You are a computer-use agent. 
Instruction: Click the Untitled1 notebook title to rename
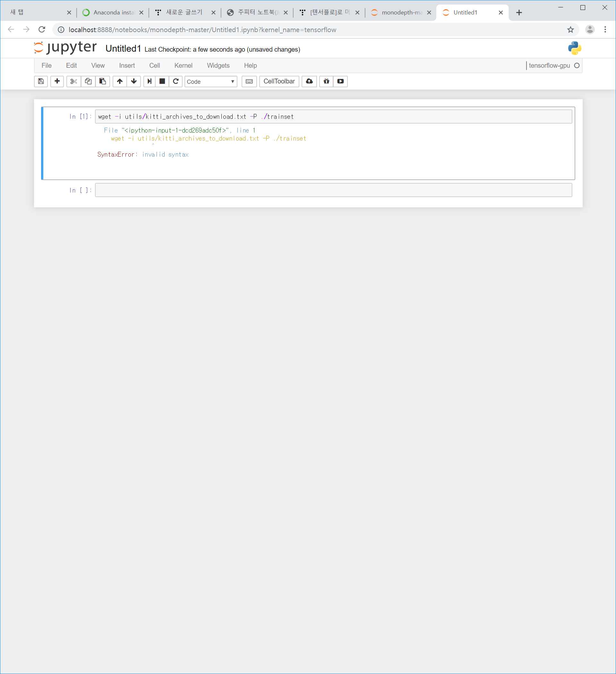click(x=123, y=49)
